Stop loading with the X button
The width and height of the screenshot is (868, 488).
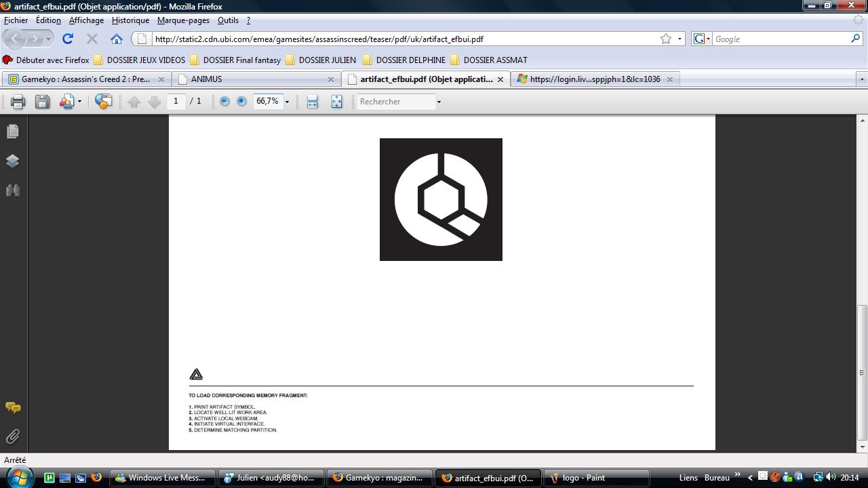92,39
